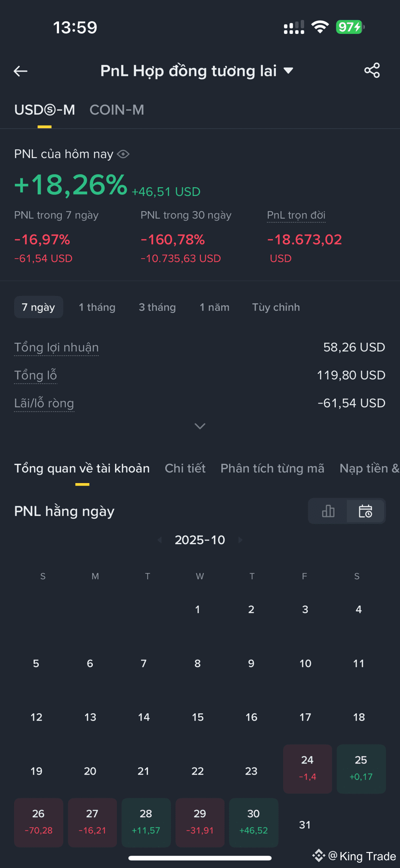Screen dimensions: 400x868
Task: Go to next month arrow
Action: [x=240, y=540]
